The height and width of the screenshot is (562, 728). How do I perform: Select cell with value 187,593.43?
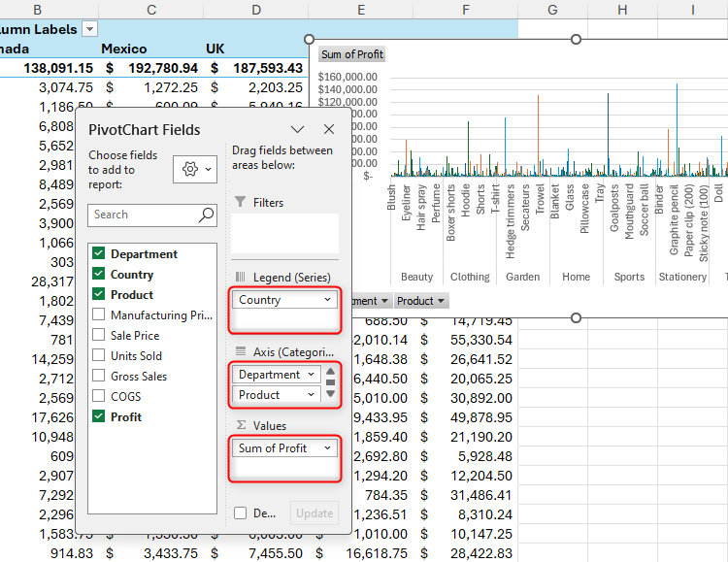click(256, 68)
